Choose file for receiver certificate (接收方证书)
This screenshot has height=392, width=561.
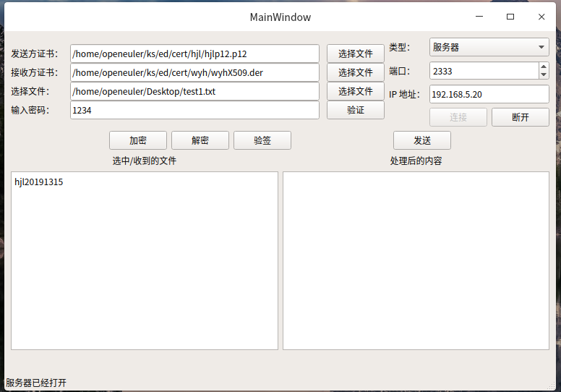pyautogui.click(x=356, y=72)
